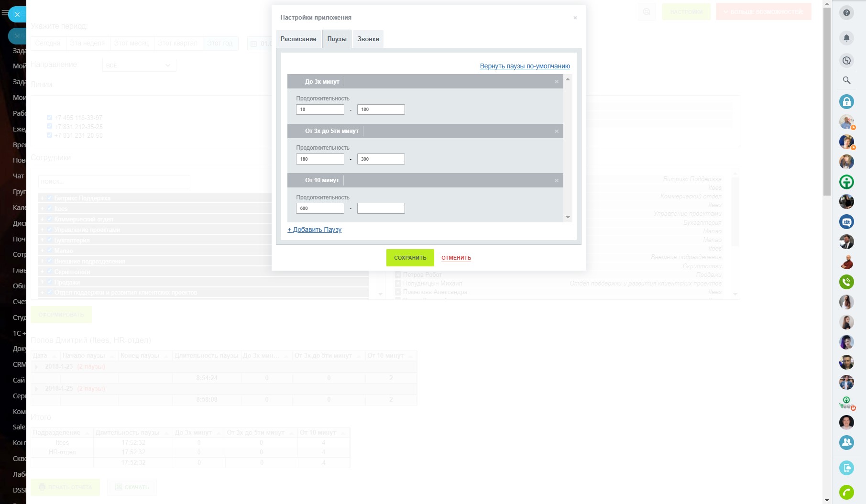Uncheck the Битрикс Поддержка department checkbox

click(49, 197)
